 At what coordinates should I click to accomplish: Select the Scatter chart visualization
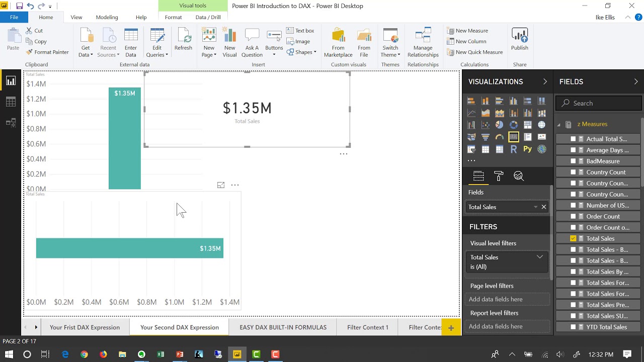click(486, 125)
